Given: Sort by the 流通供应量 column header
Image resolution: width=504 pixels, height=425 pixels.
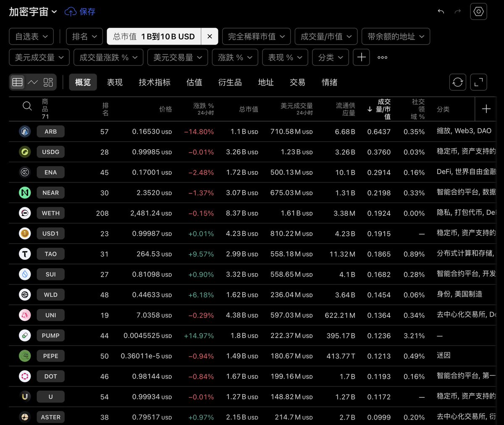Looking at the screenshot, I should (345, 109).
